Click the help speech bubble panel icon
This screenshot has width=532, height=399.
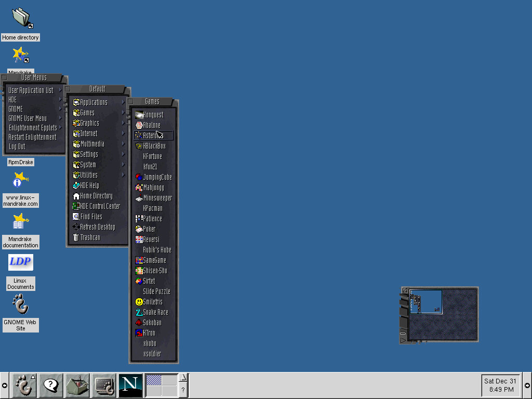pos(51,385)
